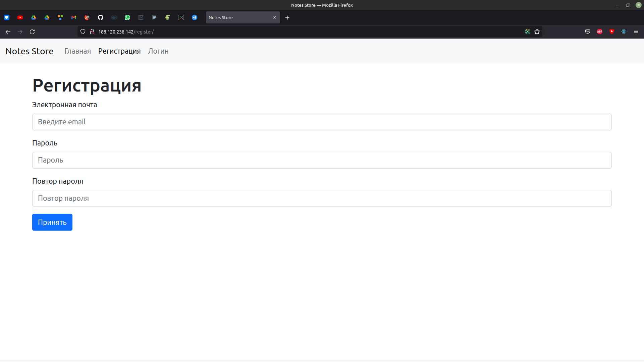Viewport: 644px width, 362px height.
Task: Open the GitHub pinned tab
Action: tap(101, 17)
